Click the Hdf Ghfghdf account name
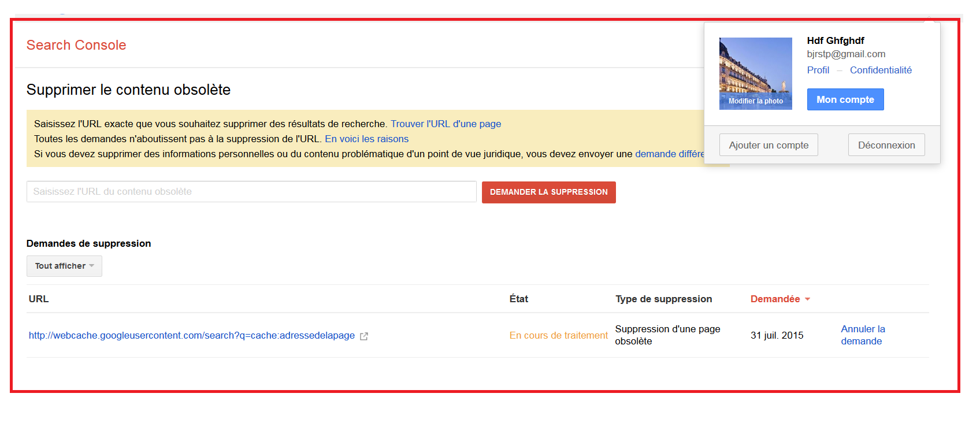This screenshot has width=980, height=423. (x=836, y=40)
